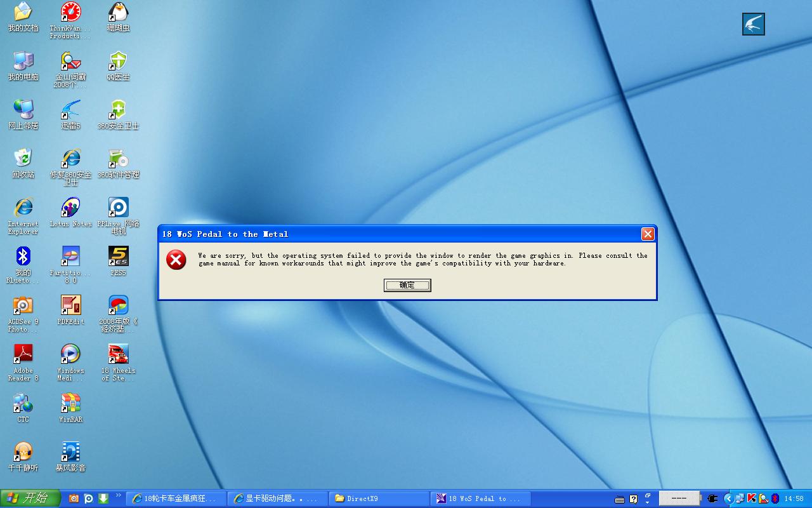The width and height of the screenshot is (812, 508).
Task: Click the 我的电脑 desktop icon
Action: click(23, 61)
